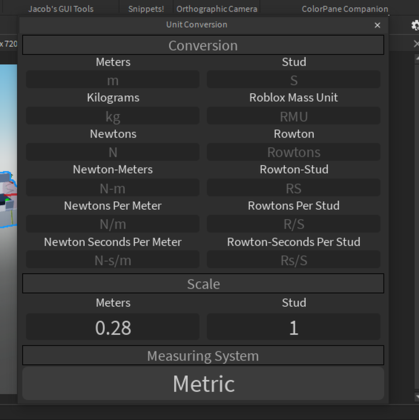Screen dimensions: 419x420
Task: Select the Newtons N input field
Action: (113, 152)
